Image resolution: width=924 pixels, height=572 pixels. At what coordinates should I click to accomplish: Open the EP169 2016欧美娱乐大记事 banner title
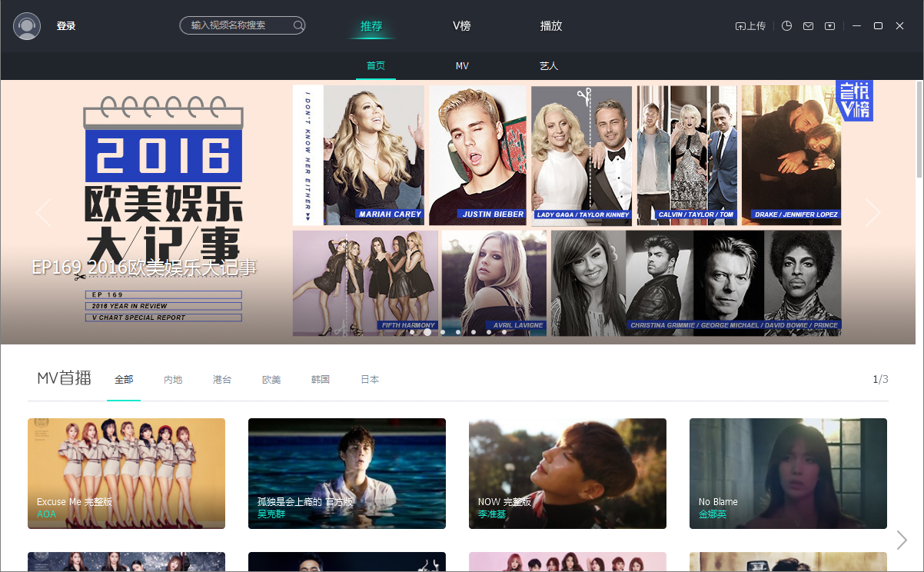click(x=145, y=268)
